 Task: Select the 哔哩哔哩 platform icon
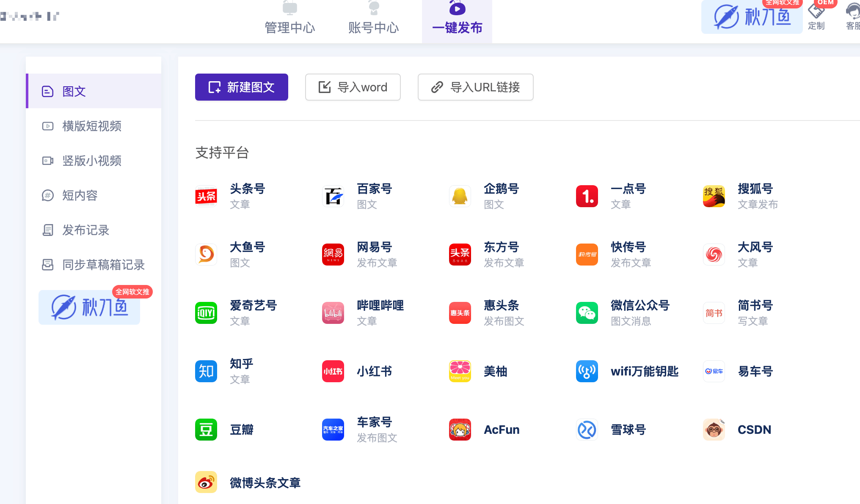click(333, 313)
